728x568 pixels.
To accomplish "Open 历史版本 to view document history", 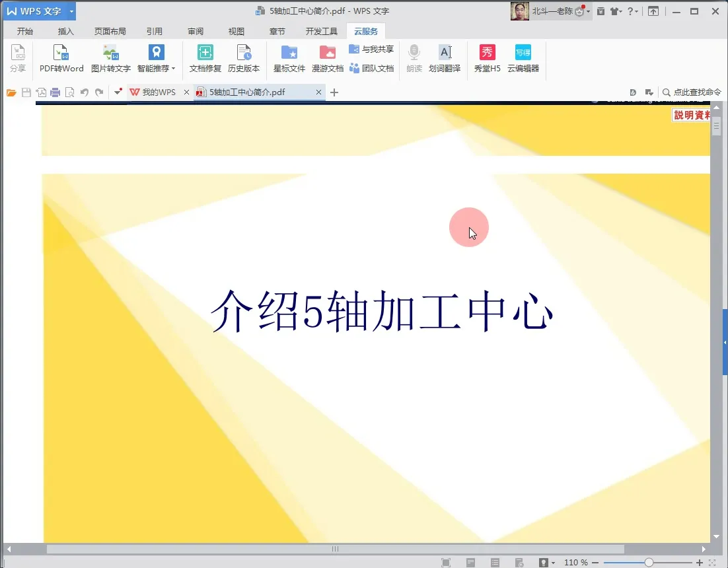I will 244,59.
